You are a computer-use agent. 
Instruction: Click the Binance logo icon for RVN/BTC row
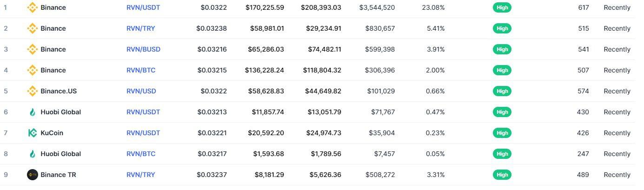32,70
